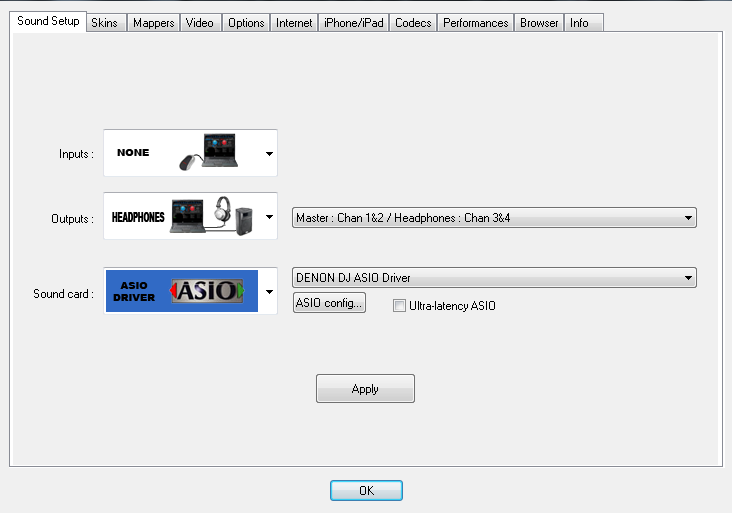Open the Video tab
The height and width of the screenshot is (513, 732).
click(x=200, y=23)
